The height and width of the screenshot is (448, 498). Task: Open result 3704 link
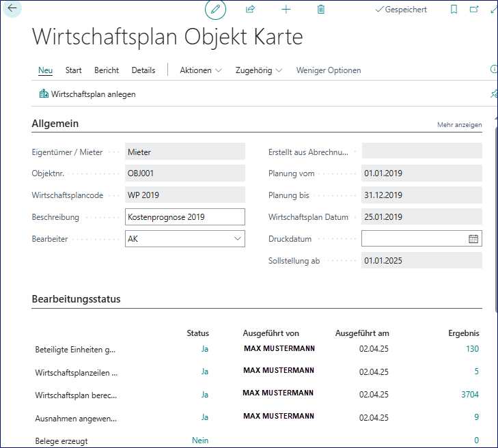[x=470, y=395]
